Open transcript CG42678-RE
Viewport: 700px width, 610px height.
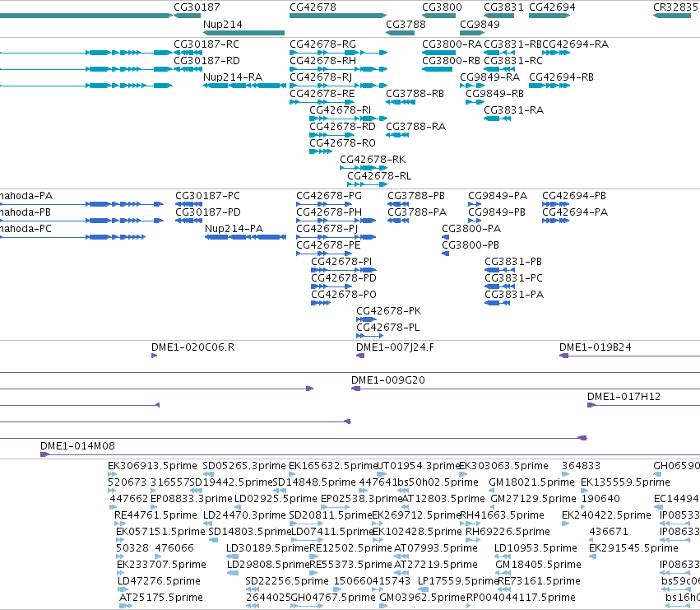point(322,95)
